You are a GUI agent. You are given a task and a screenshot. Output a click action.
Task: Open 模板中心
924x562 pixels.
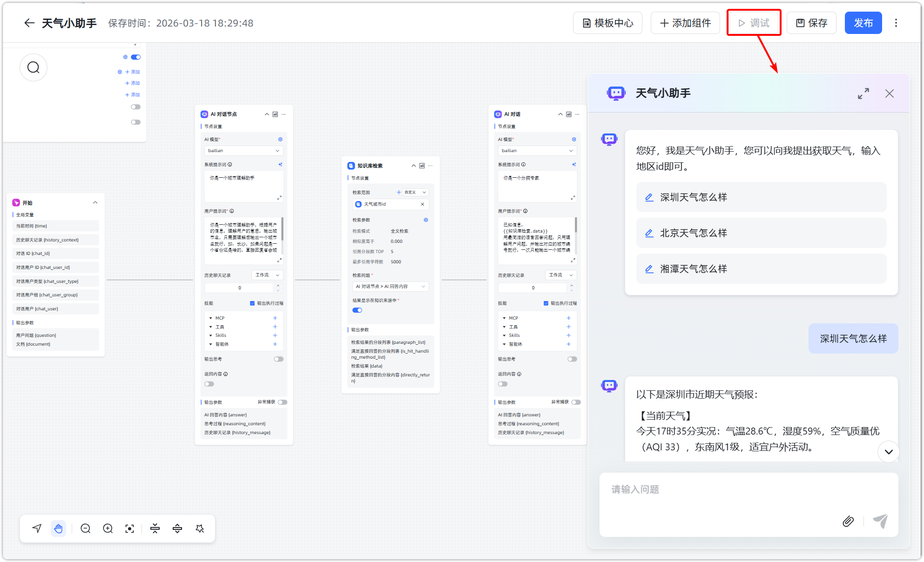(x=607, y=23)
